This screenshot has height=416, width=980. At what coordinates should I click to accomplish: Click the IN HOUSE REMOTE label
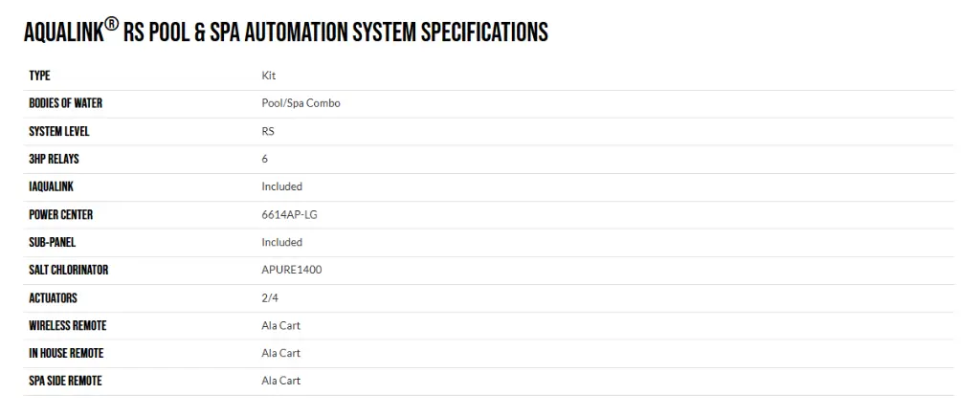click(66, 353)
